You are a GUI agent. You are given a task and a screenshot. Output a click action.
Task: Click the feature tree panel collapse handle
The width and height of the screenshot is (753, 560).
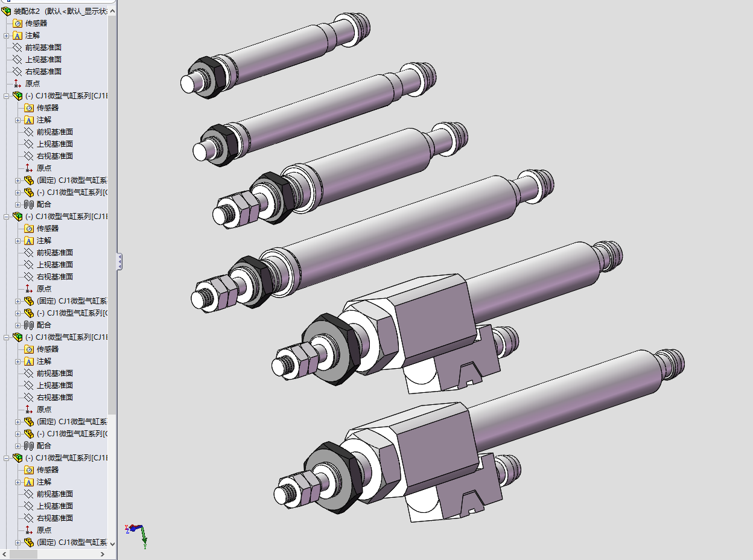[119, 261]
